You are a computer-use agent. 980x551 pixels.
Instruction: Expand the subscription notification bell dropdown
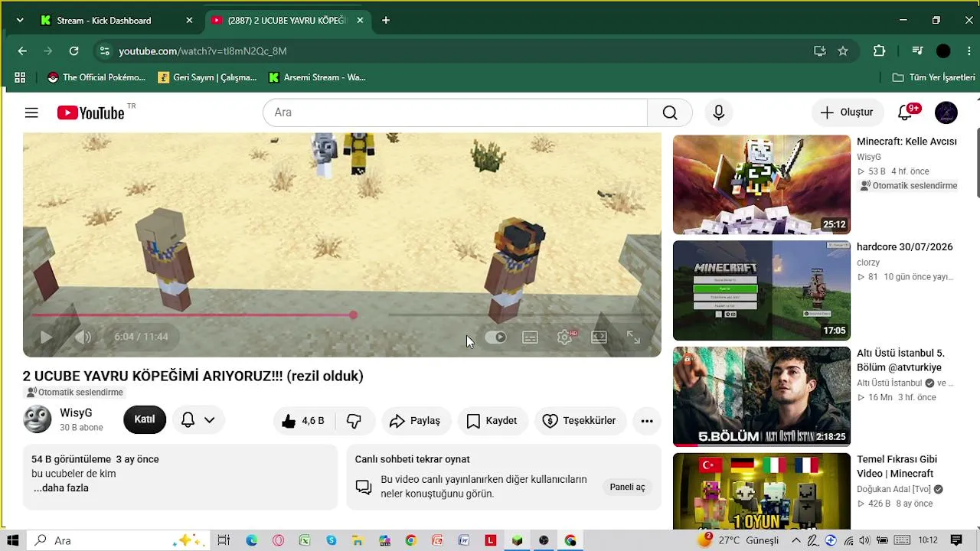click(198, 419)
